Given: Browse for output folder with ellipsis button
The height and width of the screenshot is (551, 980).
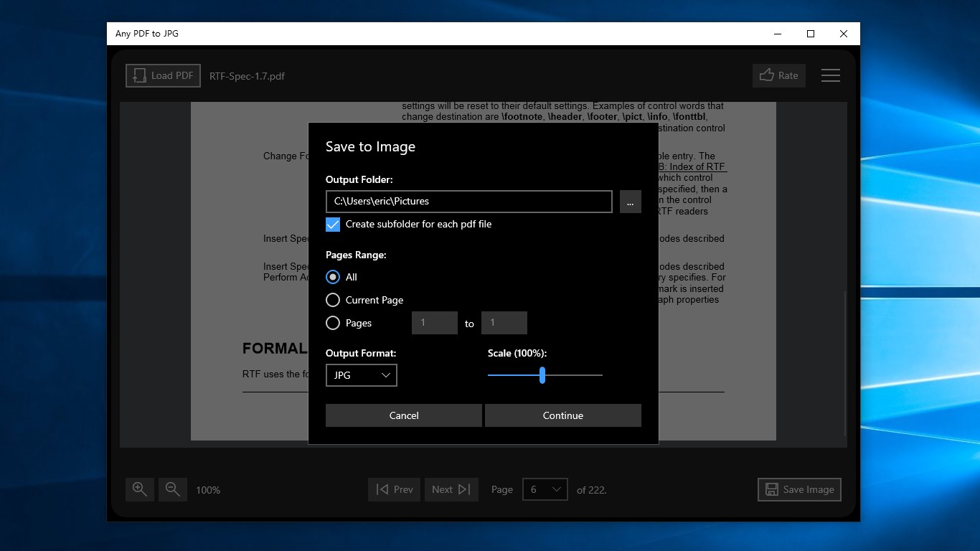Looking at the screenshot, I should tap(630, 202).
